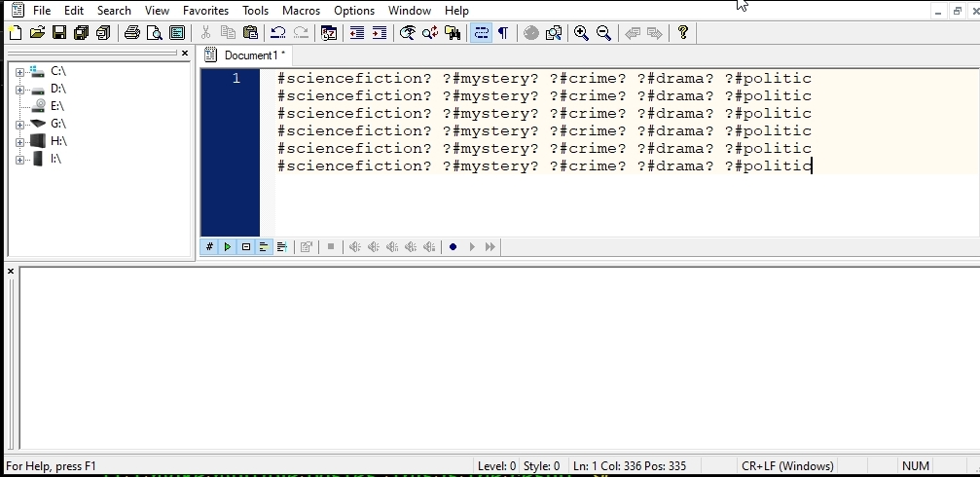This screenshot has height=477, width=980.
Task: Open help with the question mark icon
Action: tap(683, 32)
